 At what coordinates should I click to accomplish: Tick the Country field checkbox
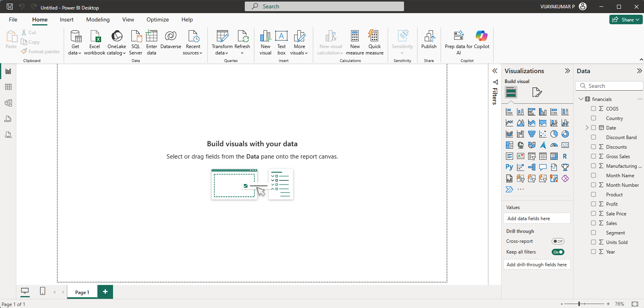593,118
